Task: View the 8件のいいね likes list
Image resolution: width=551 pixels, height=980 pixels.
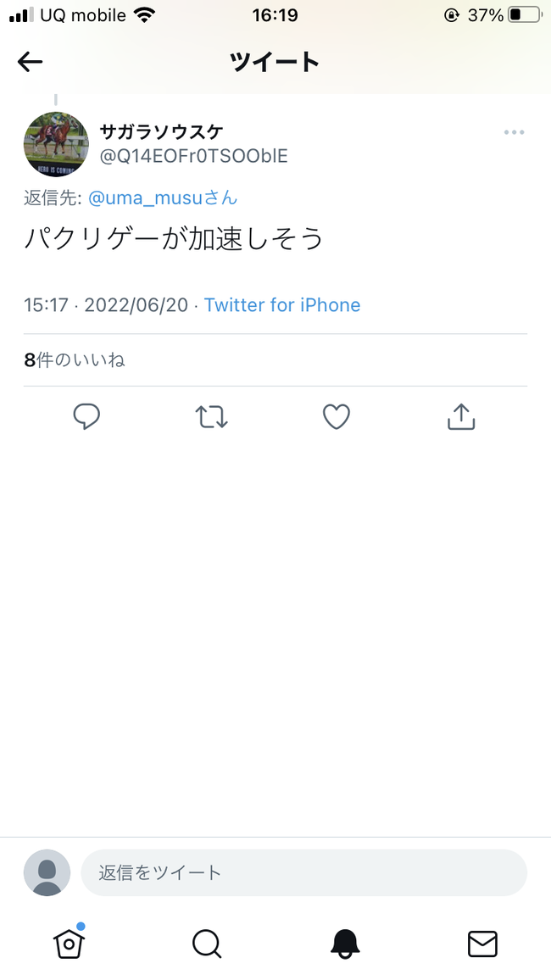Action: coord(75,360)
